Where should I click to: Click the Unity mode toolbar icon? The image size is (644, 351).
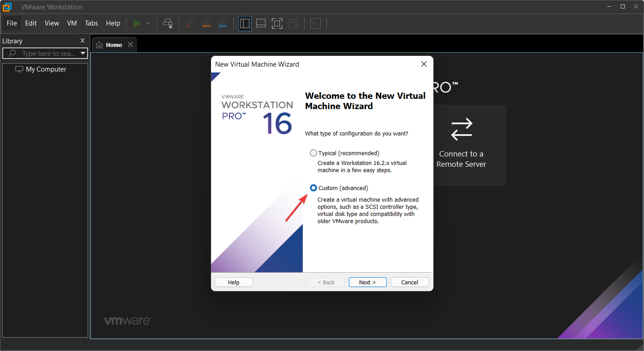[293, 24]
